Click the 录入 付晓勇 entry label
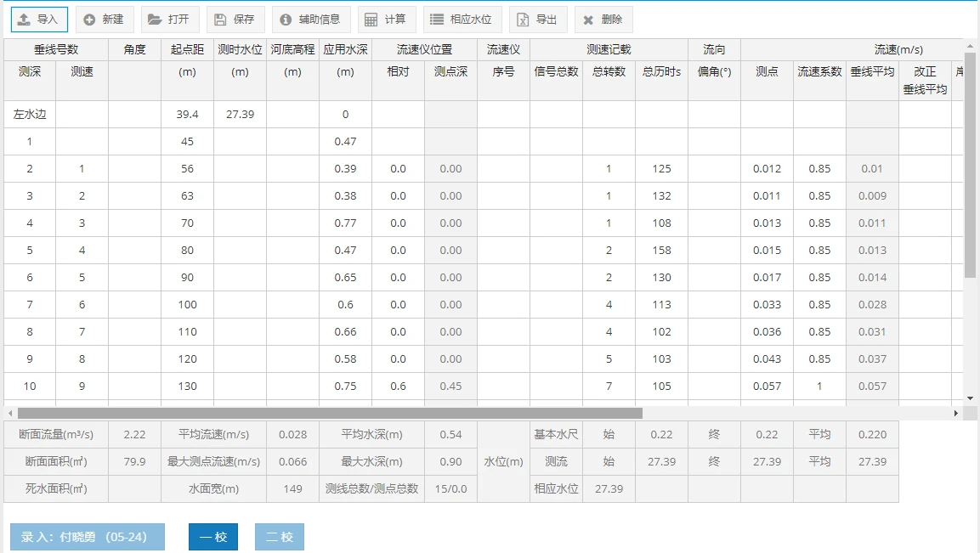This screenshot has width=980, height=553. 86,536
